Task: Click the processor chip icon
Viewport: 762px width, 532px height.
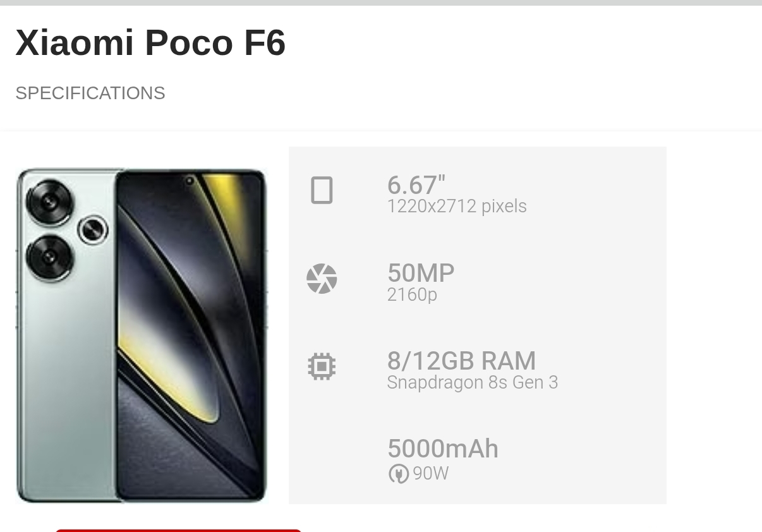Action: pyautogui.click(x=322, y=366)
